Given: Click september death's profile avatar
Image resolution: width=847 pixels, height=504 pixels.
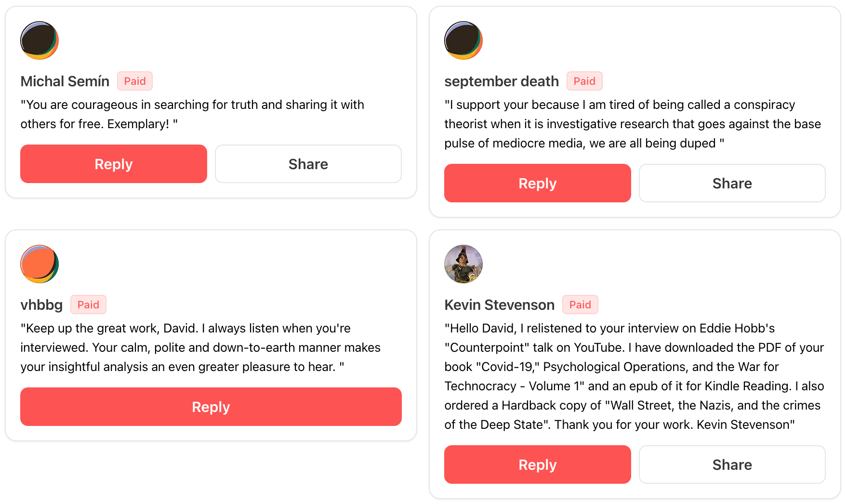Looking at the screenshot, I should (x=463, y=40).
